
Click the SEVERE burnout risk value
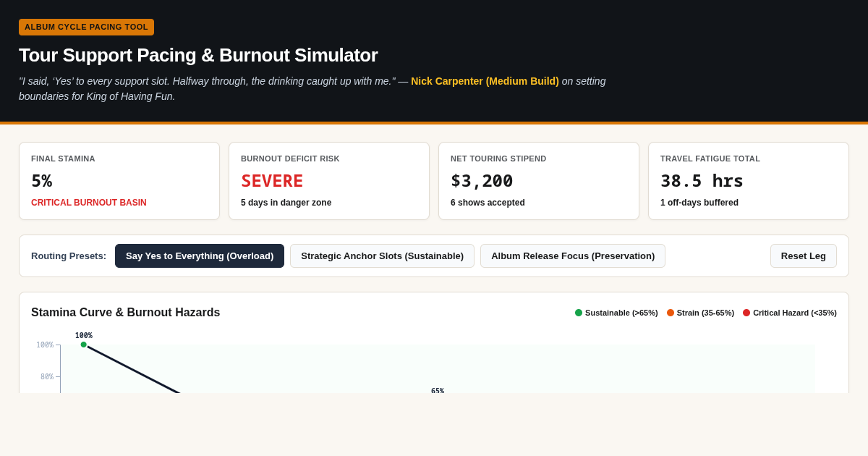click(x=272, y=181)
